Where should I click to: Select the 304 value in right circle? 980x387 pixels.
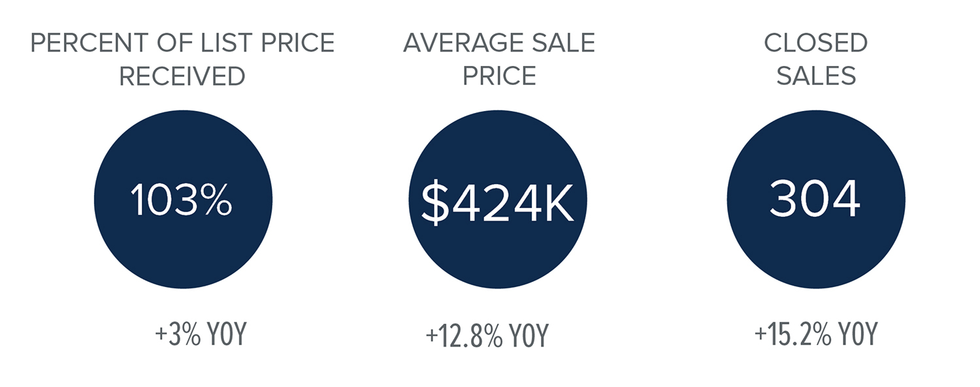(x=815, y=199)
